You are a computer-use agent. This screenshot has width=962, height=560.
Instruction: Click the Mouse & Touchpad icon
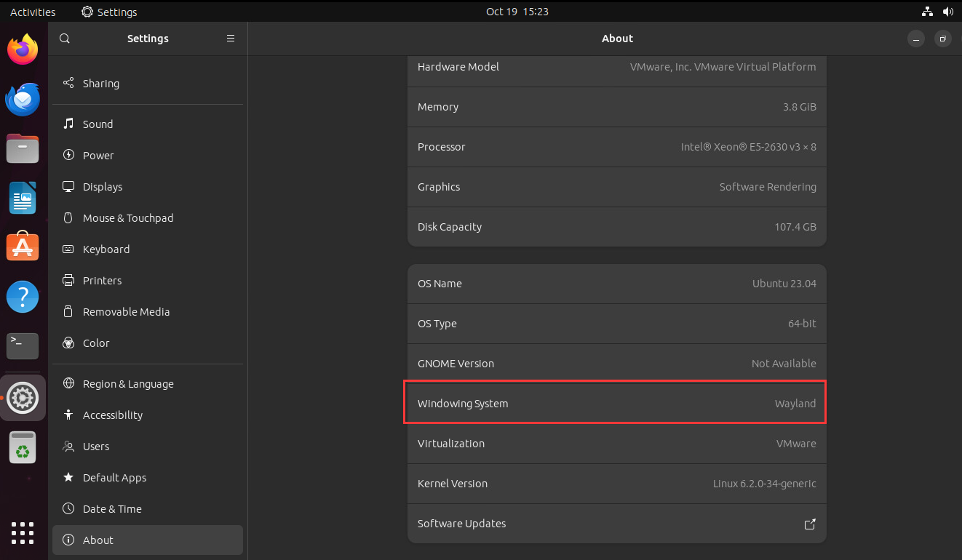[x=68, y=217]
